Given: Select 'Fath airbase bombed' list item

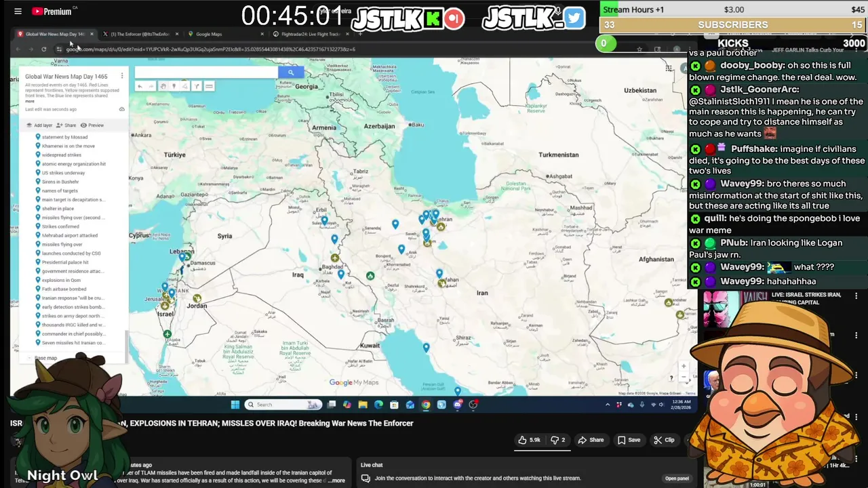Looking at the screenshot, I should pos(64,289).
